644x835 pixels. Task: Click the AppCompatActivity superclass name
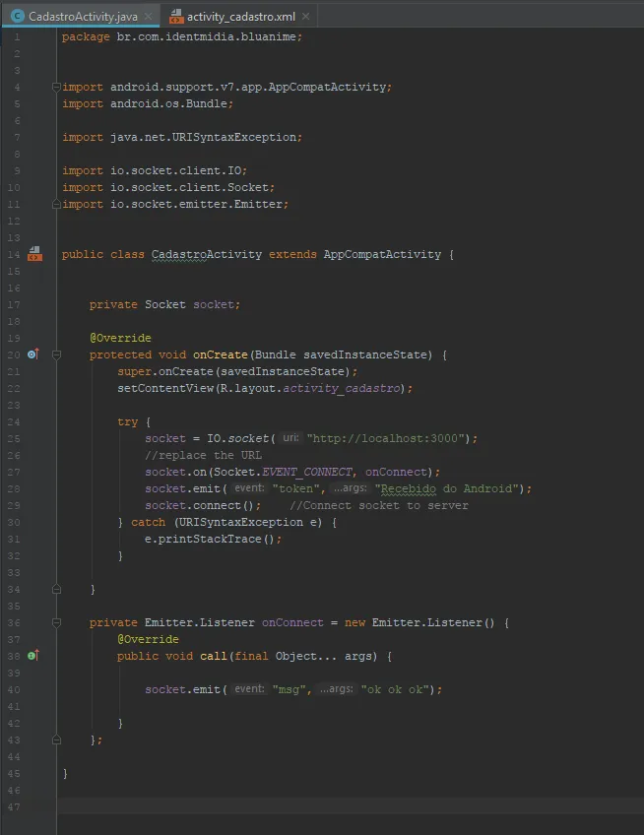(382, 255)
